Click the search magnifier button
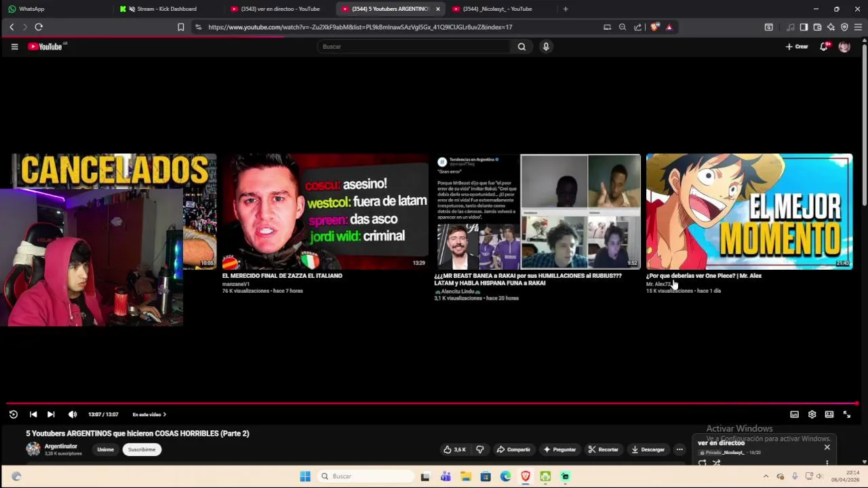 click(x=521, y=47)
